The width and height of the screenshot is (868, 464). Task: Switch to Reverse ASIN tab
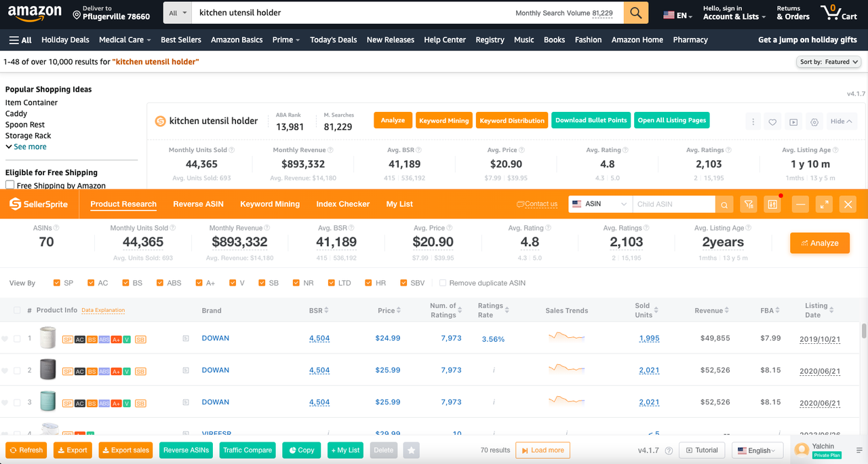point(198,204)
